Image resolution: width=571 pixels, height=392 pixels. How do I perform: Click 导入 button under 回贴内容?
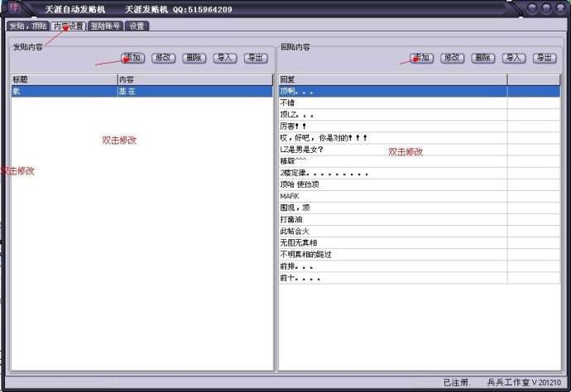pos(514,58)
